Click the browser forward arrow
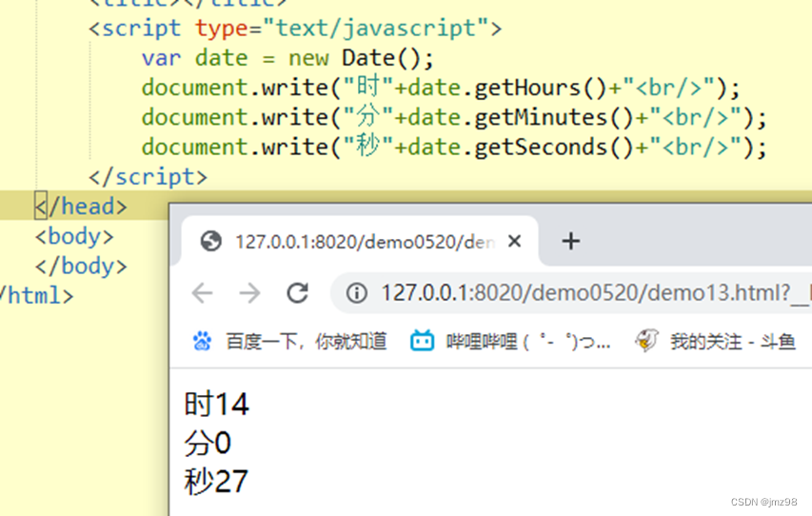 [250, 293]
